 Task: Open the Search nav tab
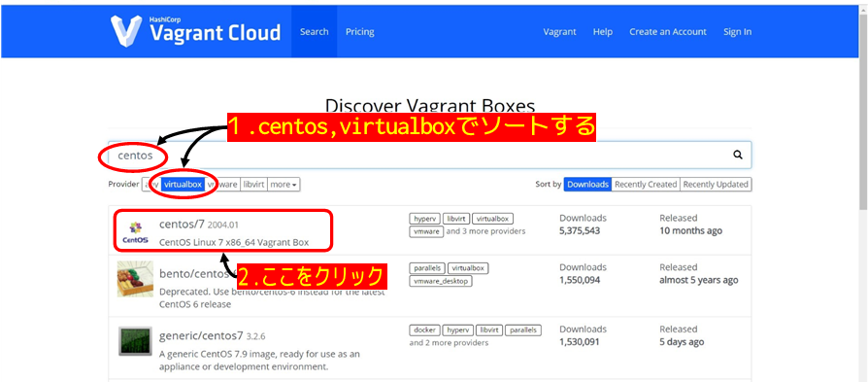point(314,32)
